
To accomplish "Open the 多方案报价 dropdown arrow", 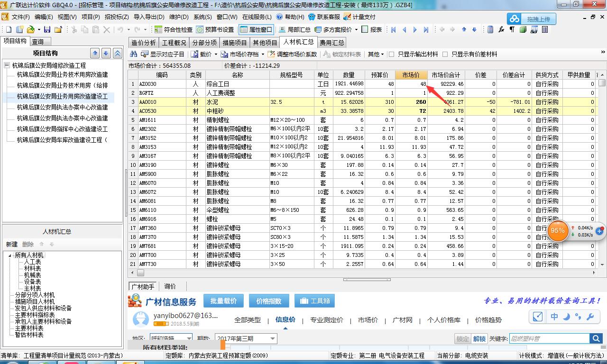I will point(356,29).
